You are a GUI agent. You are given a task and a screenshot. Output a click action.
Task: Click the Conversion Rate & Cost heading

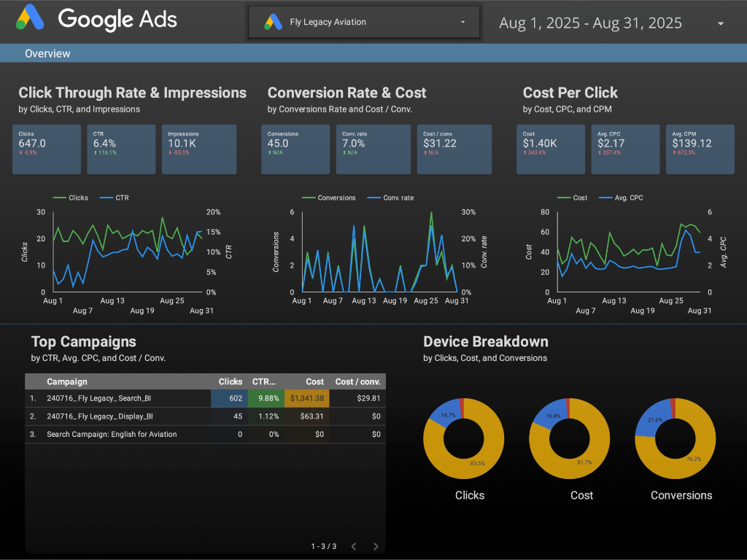(x=347, y=93)
